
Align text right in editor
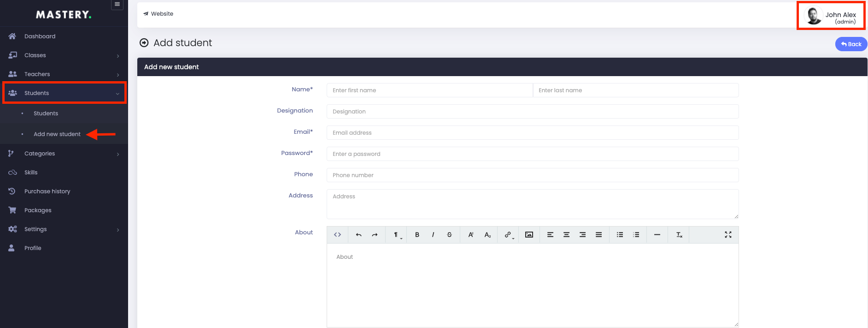pos(582,235)
